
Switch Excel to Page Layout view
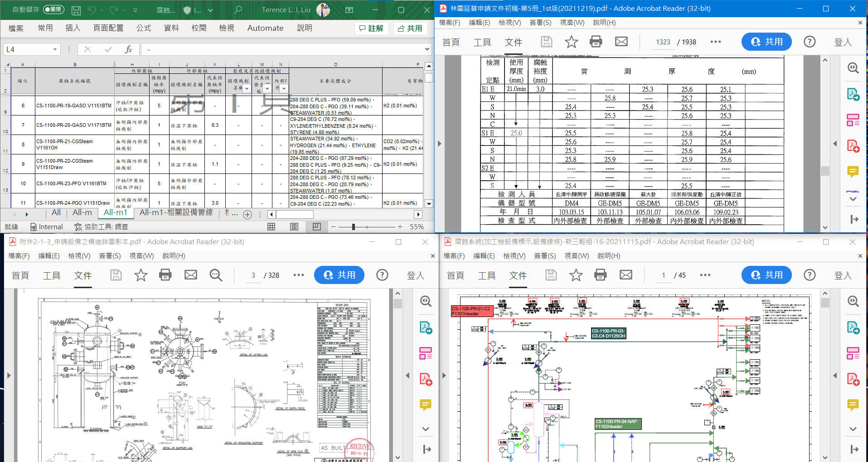(294, 226)
